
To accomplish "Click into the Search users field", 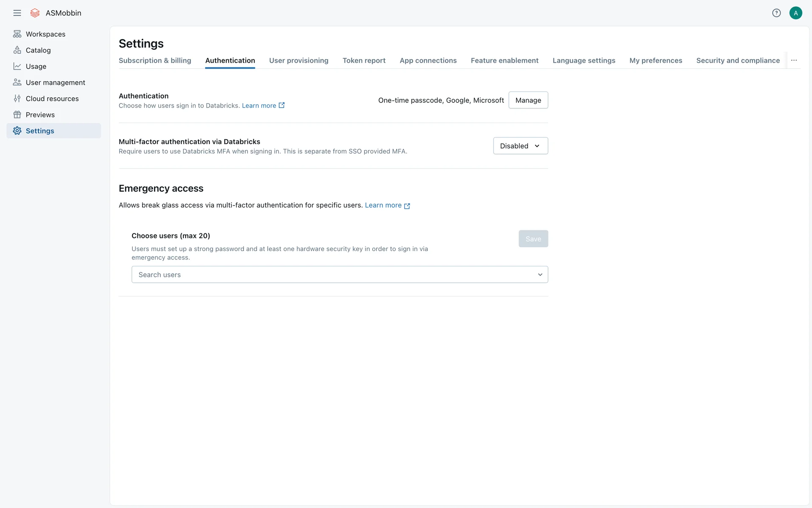I will [330, 275].
